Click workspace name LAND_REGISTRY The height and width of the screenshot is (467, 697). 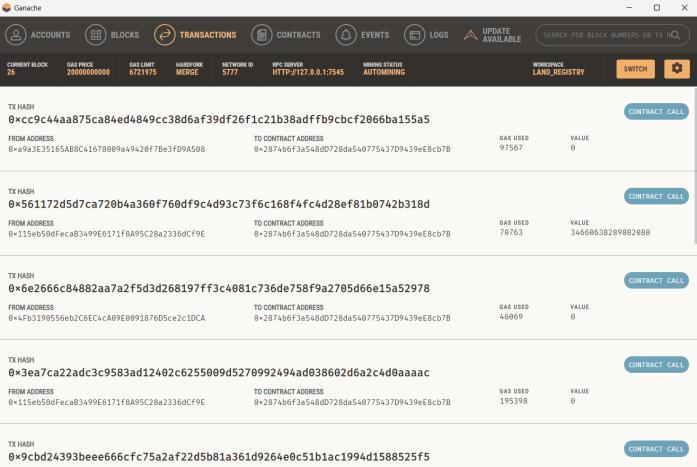pos(559,72)
